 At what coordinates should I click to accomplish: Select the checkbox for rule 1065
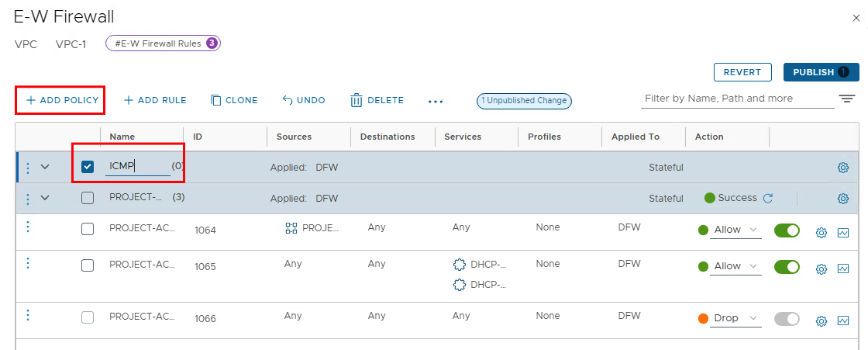(88, 265)
